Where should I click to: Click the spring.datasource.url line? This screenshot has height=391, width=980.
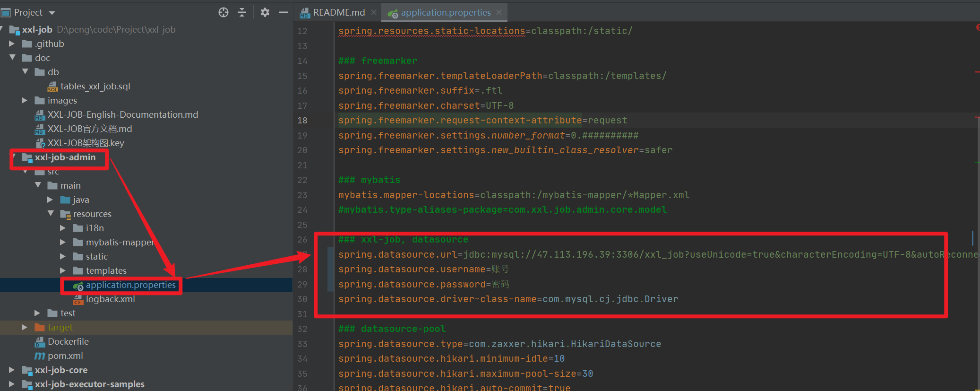658,254
